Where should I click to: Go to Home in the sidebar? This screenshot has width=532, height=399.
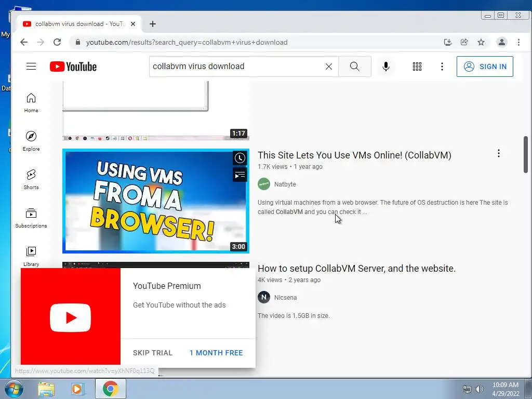coord(31,103)
